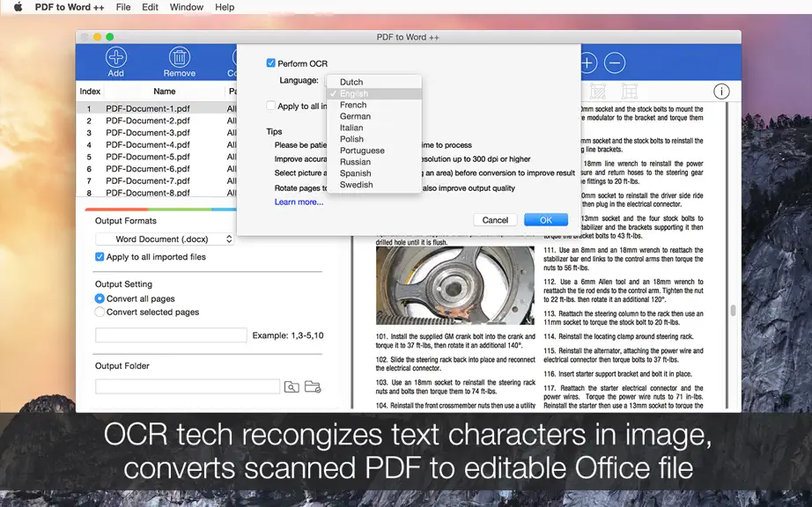This screenshot has width=812, height=507.
Task: Click the preview vertical scrollbar handle
Action: coord(733,311)
